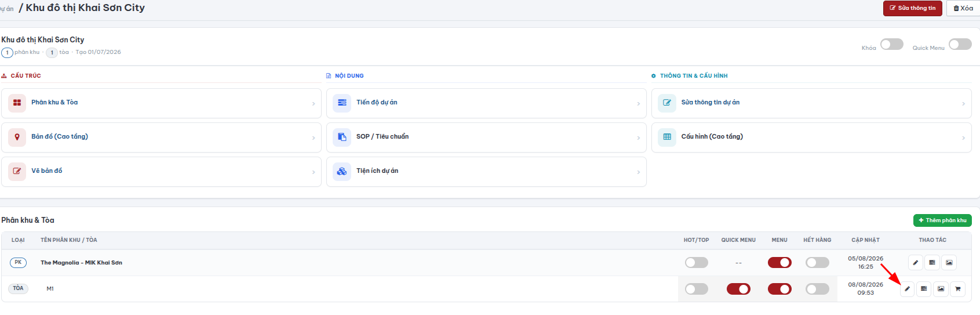Click the M1 tower name
The image size is (980, 315).
click(50, 289)
